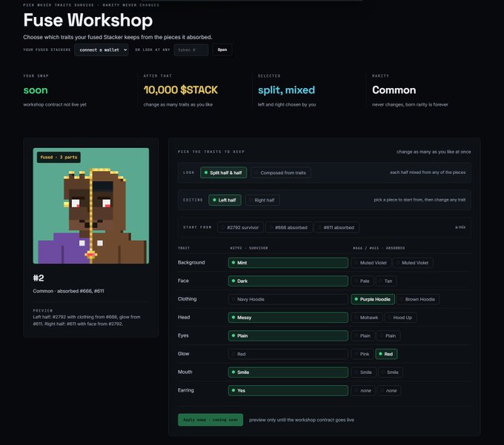Click the 'Common' rarity value
The image size is (504, 445).
coord(394,90)
